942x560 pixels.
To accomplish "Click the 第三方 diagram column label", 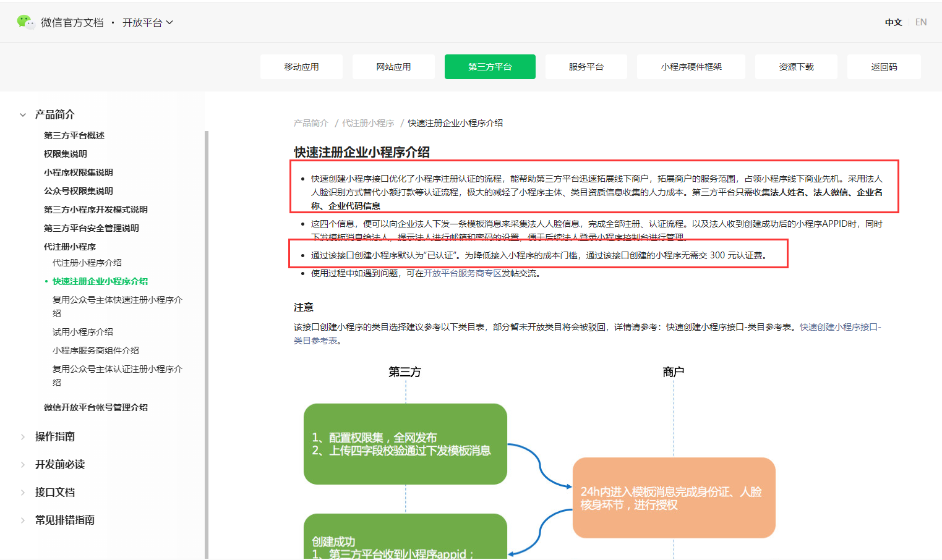I will click(405, 372).
